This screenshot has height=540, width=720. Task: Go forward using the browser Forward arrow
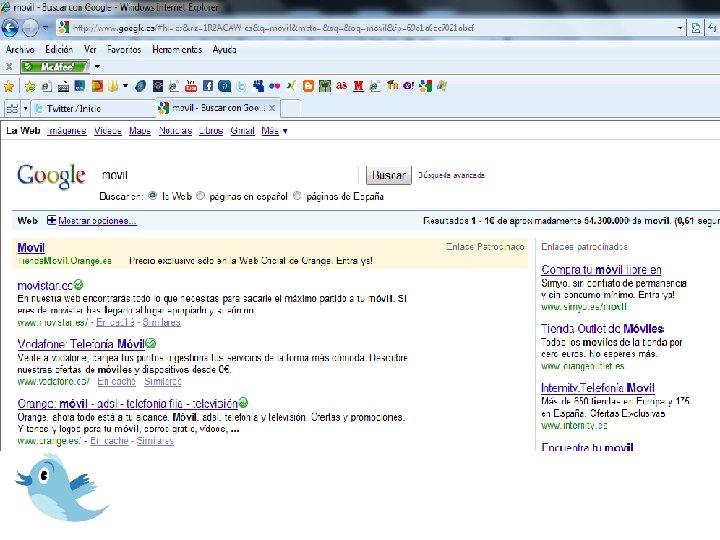point(30,28)
